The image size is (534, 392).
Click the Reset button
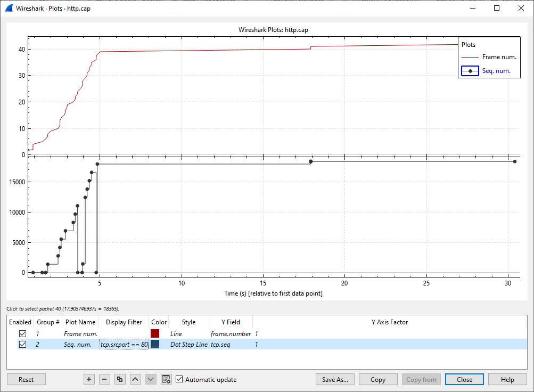(x=26, y=379)
